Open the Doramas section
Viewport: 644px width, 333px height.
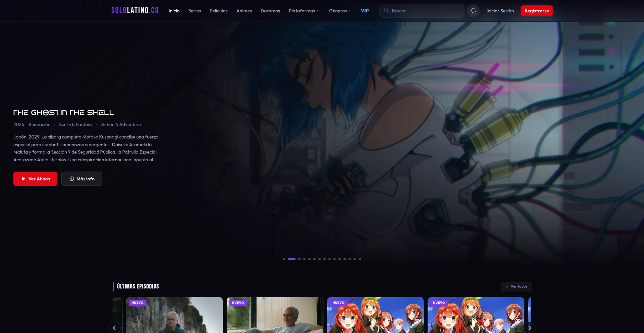pyautogui.click(x=270, y=11)
